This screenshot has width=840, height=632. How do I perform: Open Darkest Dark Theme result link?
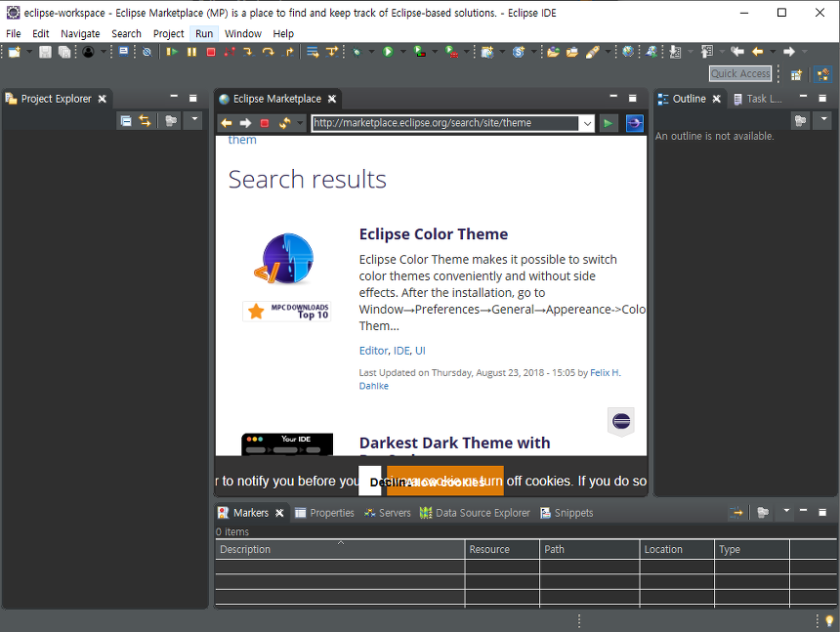(455, 442)
